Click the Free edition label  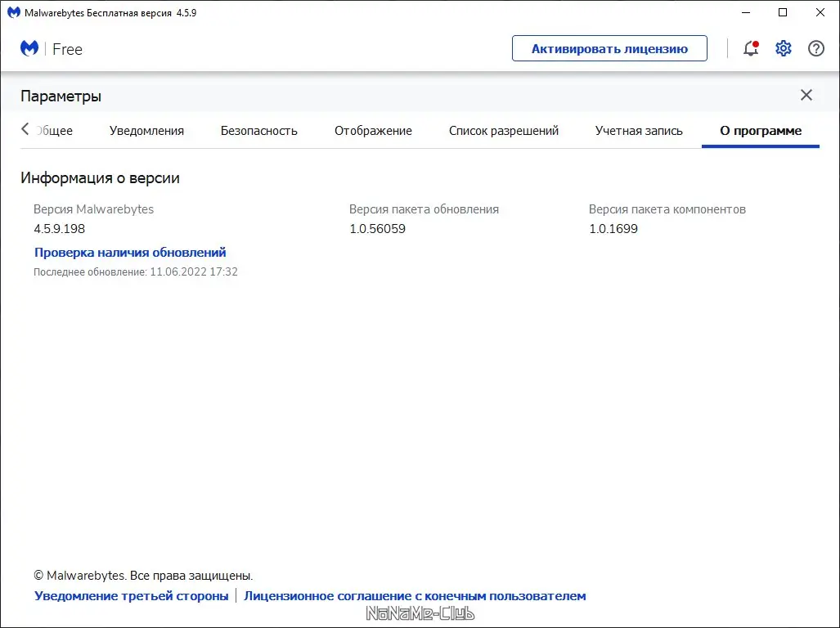[68, 49]
